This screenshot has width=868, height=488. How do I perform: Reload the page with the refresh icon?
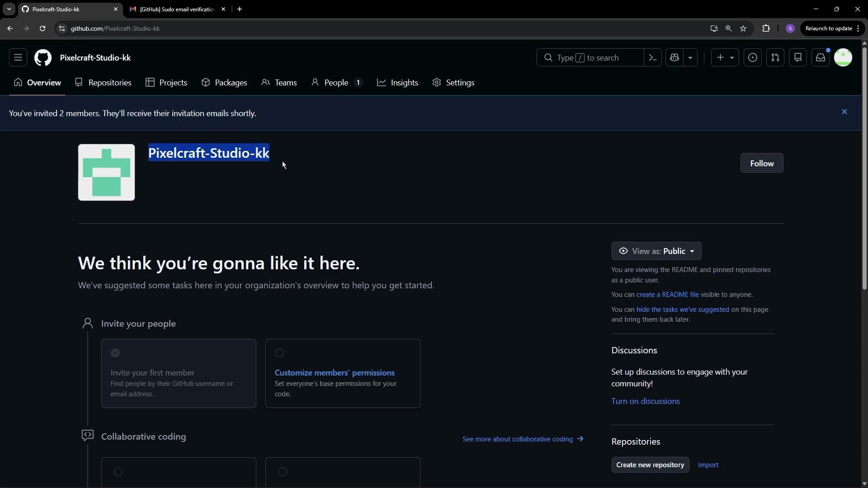point(42,28)
